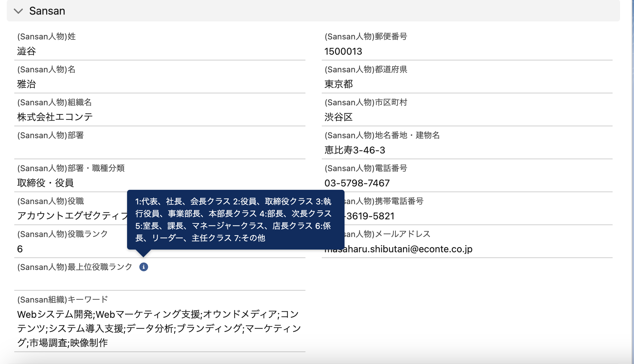Click the (Sansan人物)郵便番号 label
Screen dimensions: 634x364
(366, 36)
